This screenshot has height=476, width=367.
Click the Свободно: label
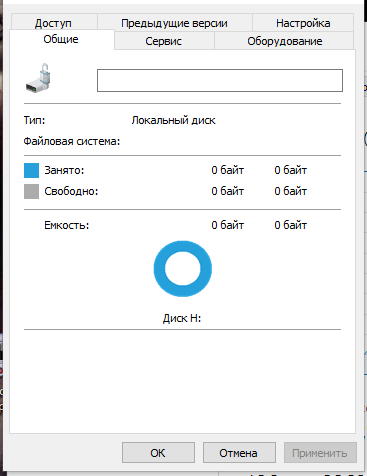(71, 191)
